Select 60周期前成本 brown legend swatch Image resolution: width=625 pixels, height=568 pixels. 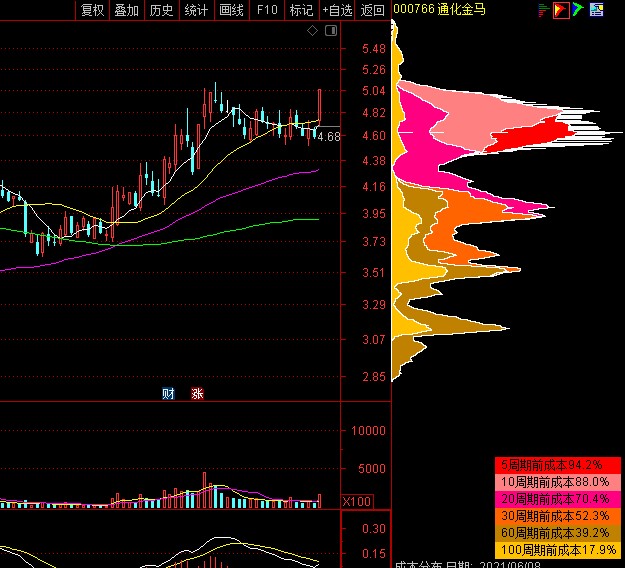pyautogui.click(x=558, y=533)
